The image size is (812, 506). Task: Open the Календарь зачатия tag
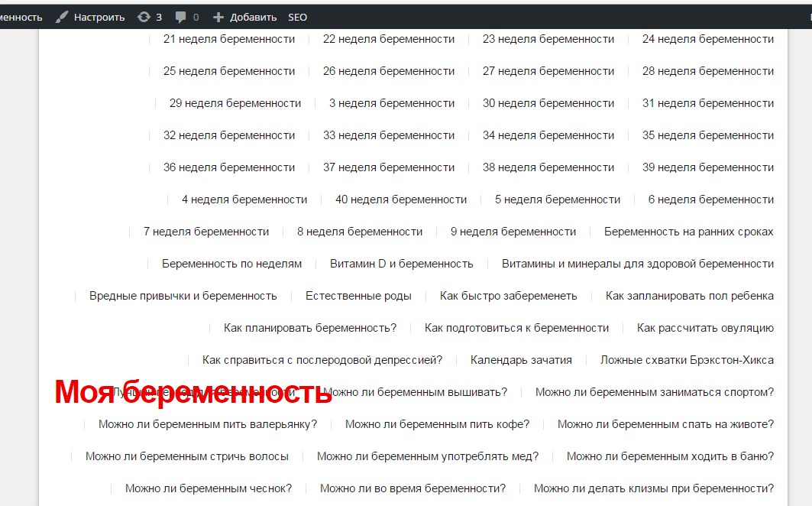522,359
